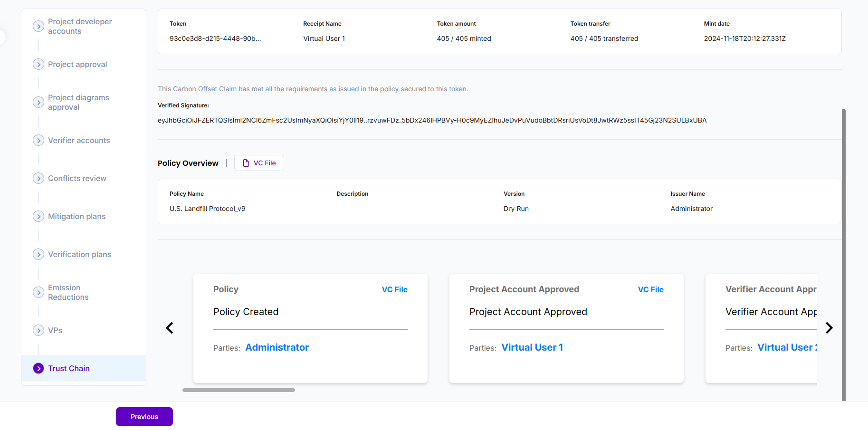
Task: Click the horizontal scrollbar under the cards
Action: 238,390
